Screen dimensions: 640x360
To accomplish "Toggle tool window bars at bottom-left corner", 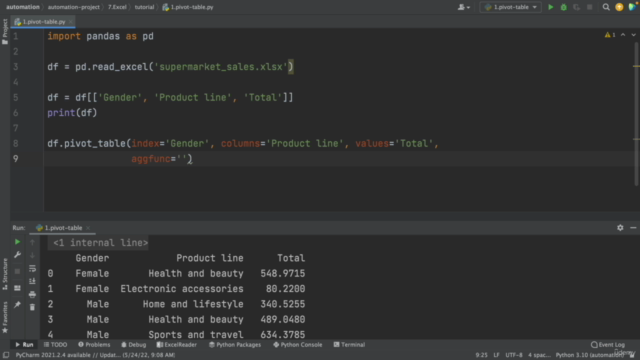I will (6, 355).
